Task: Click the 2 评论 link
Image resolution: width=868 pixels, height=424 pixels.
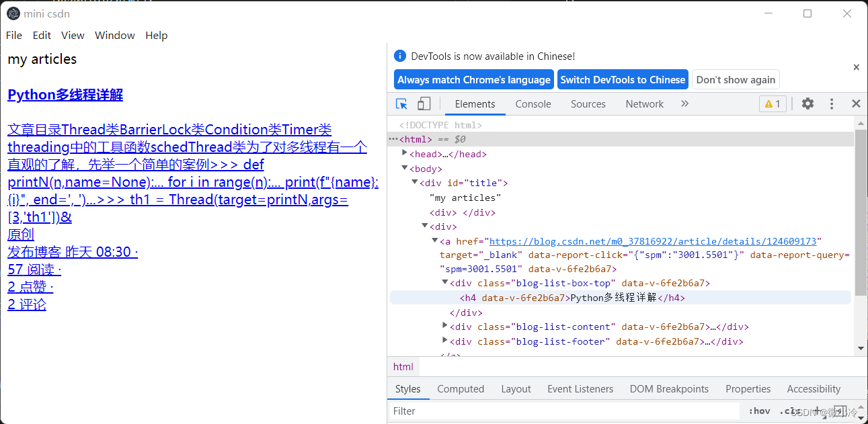Action: pyautogui.click(x=27, y=304)
